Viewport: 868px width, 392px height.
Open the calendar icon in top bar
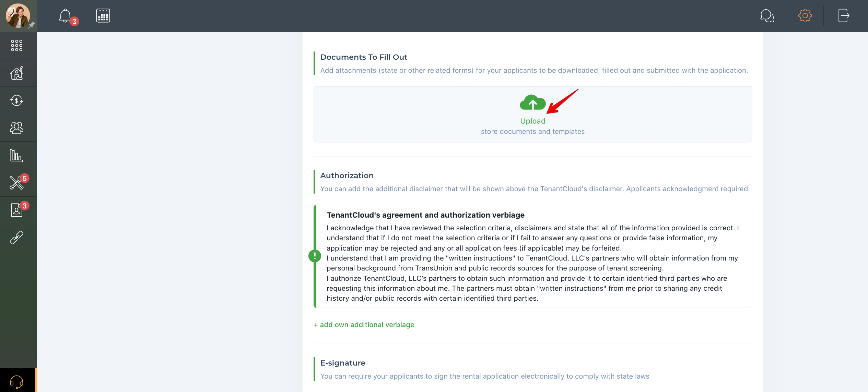coord(103,16)
